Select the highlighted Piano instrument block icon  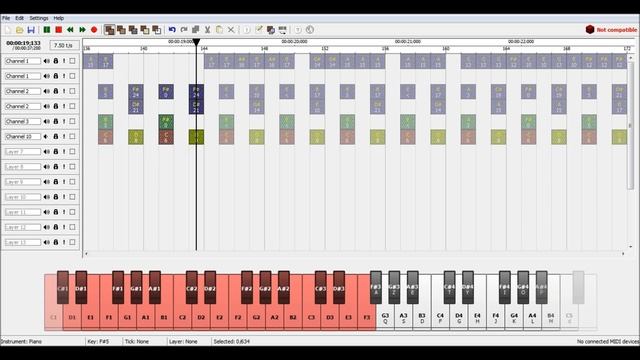click(109, 30)
